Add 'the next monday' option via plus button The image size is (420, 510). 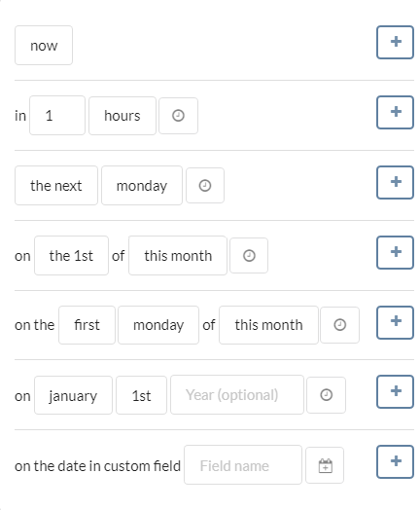pos(395,182)
